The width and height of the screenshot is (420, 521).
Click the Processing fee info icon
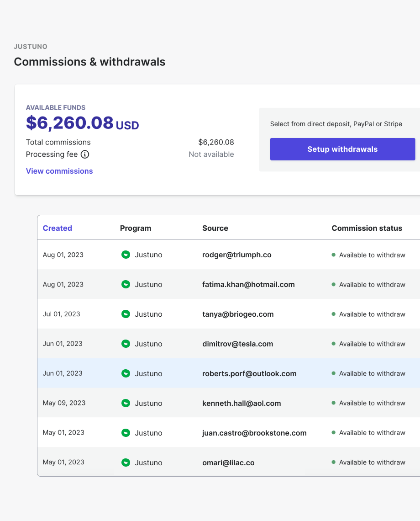(85, 154)
